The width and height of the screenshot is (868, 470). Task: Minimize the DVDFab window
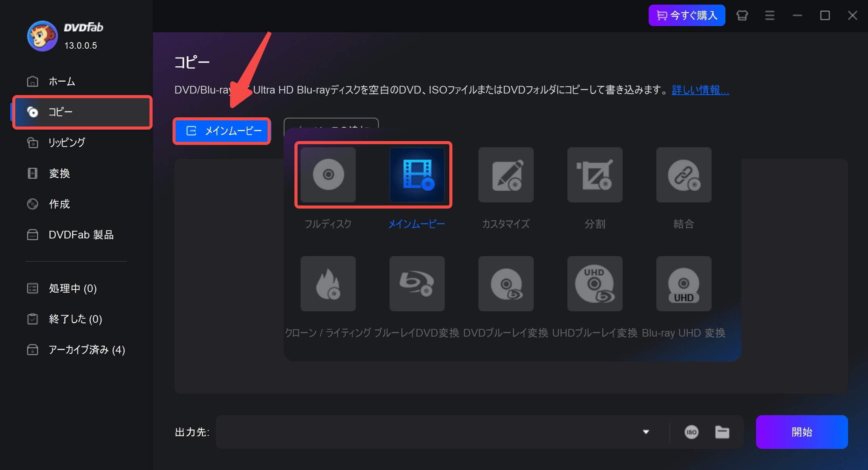pos(797,15)
